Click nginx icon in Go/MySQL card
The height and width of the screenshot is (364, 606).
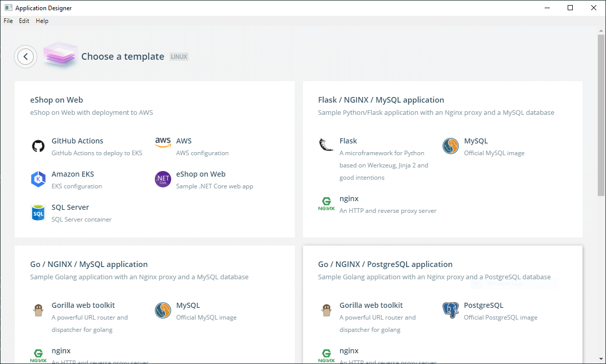point(38,355)
